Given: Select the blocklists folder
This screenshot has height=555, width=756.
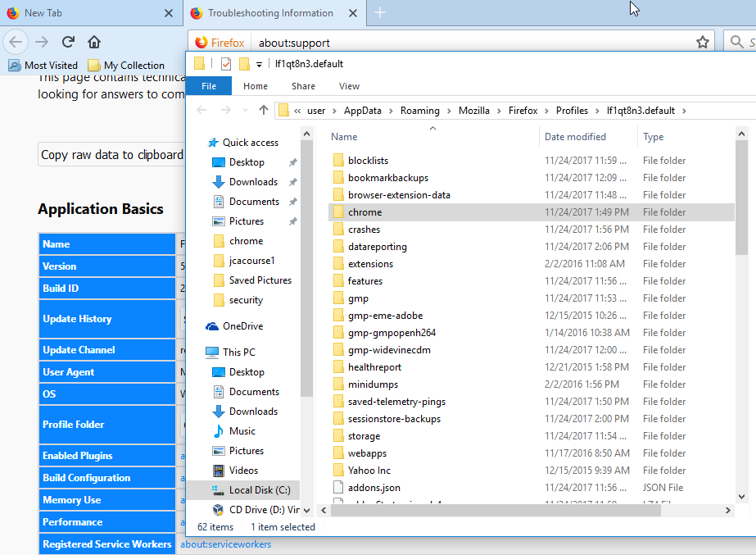Looking at the screenshot, I should (368, 160).
